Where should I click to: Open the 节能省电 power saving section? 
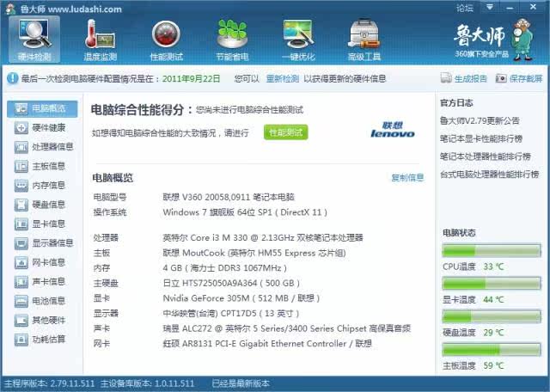[x=232, y=40]
